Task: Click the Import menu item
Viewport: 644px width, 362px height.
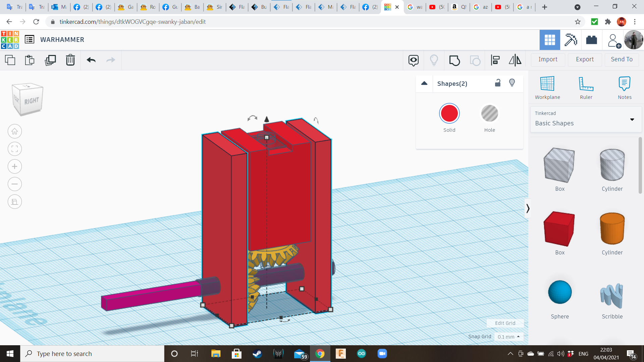Action: tap(548, 59)
